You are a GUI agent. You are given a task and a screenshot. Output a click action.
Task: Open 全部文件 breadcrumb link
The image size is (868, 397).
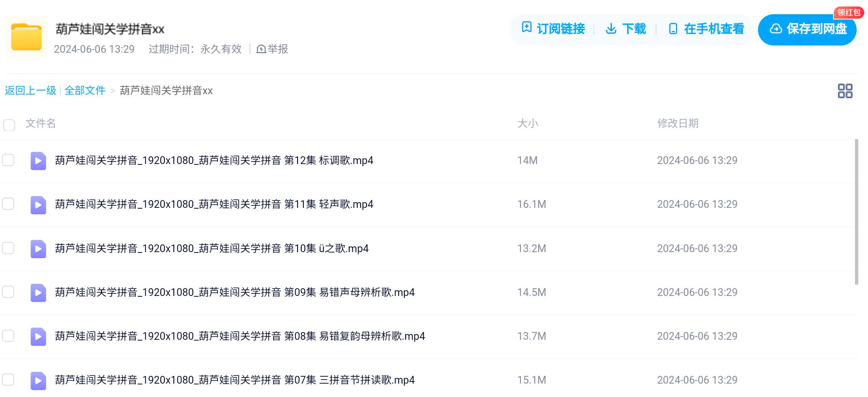84,91
